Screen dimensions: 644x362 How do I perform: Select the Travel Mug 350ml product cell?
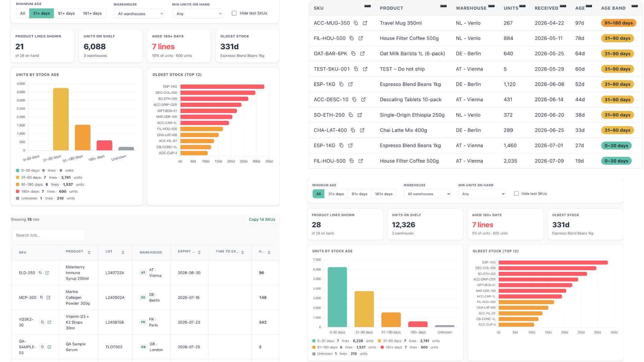401,23
